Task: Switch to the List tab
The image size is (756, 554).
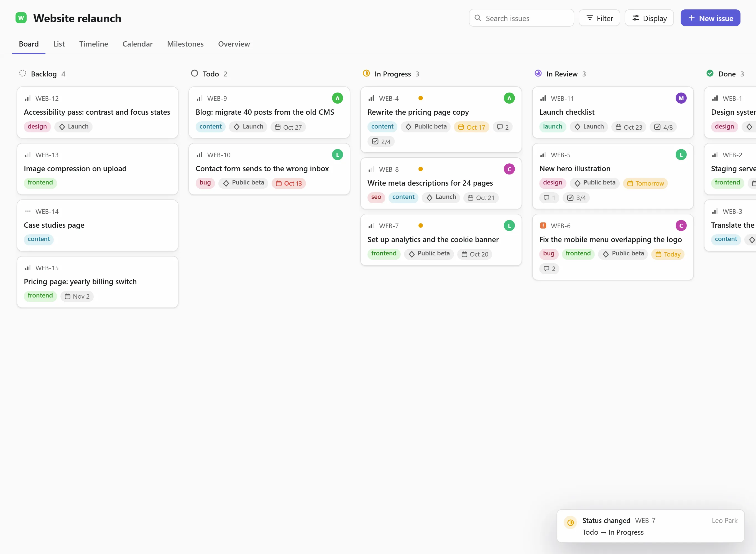Action: pyautogui.click(x=59, y=44)
